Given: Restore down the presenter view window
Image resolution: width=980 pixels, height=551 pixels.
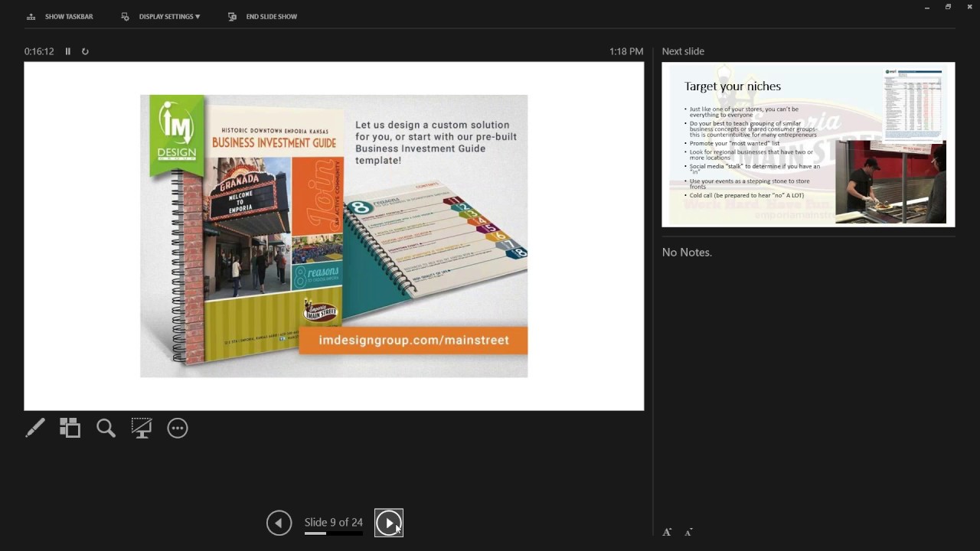Looking at the screenshot, I should tap(948, 7).
